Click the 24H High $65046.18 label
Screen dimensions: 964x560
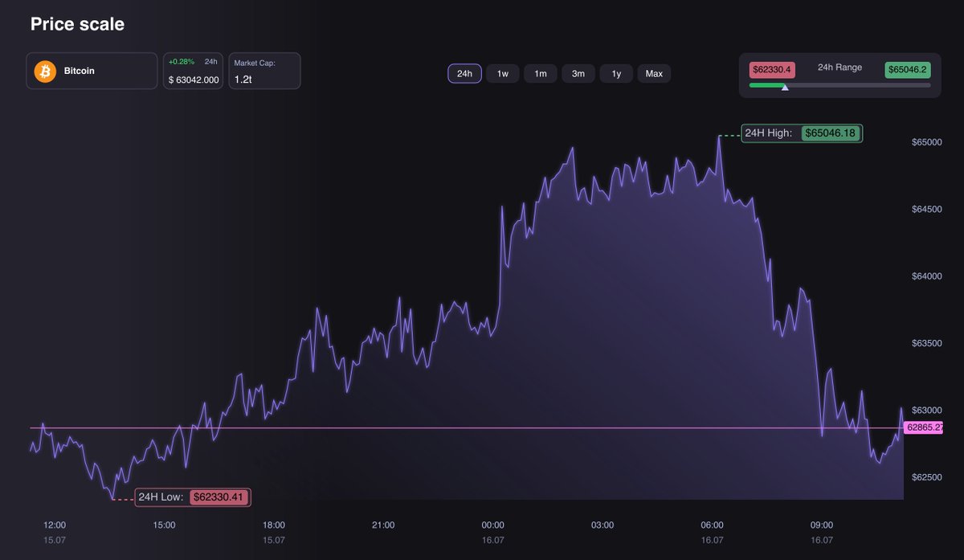coord(801,133)
